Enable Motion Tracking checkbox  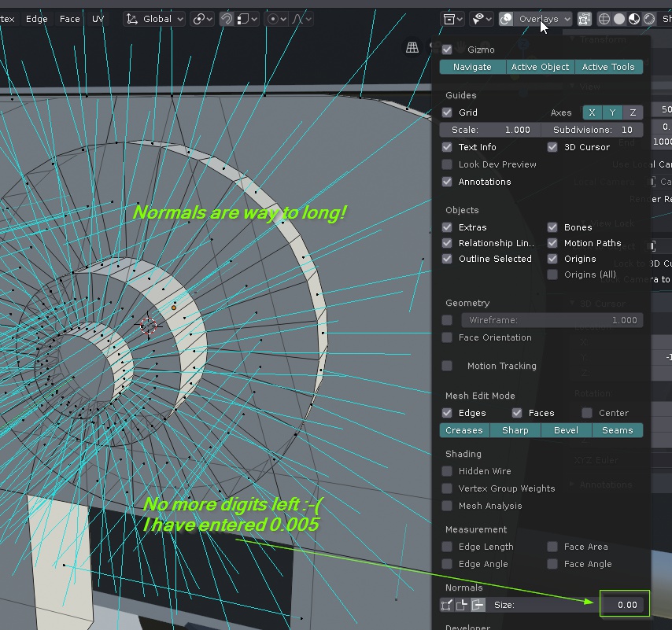coord(447,366)
